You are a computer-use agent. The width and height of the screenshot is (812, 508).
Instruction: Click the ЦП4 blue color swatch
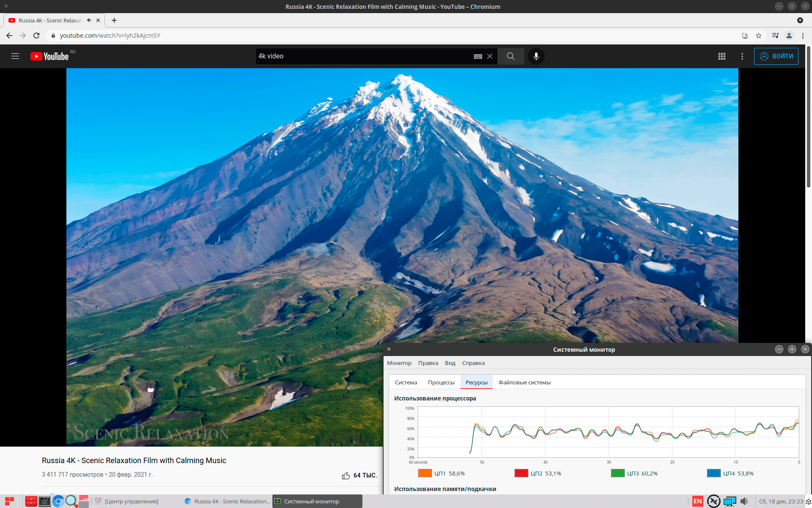click(713, 473)
